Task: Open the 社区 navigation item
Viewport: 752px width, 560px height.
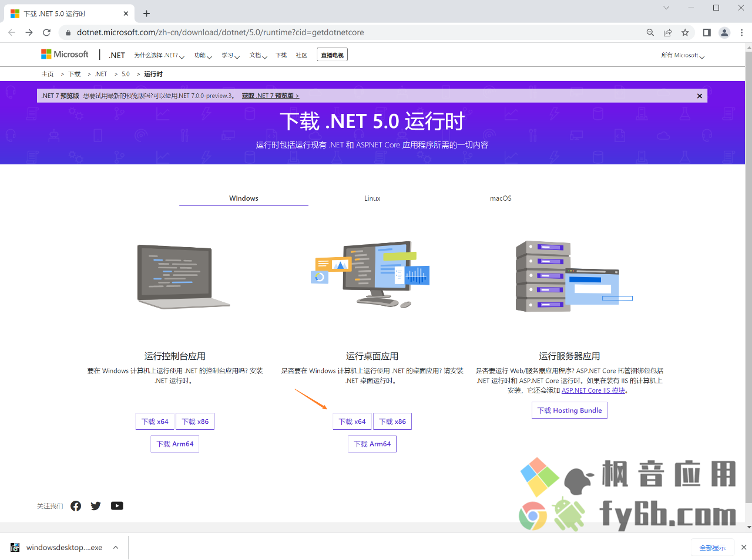Action: point(301,55)
